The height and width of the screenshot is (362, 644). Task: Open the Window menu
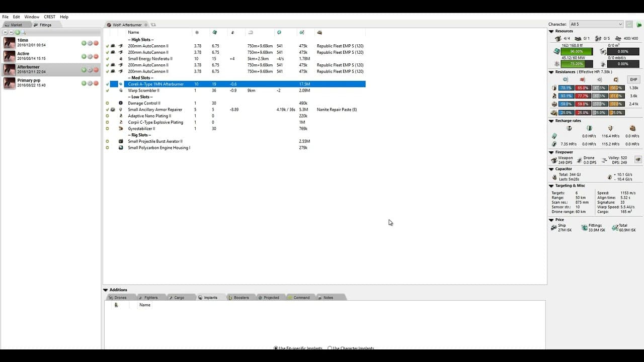coord(32,17)
